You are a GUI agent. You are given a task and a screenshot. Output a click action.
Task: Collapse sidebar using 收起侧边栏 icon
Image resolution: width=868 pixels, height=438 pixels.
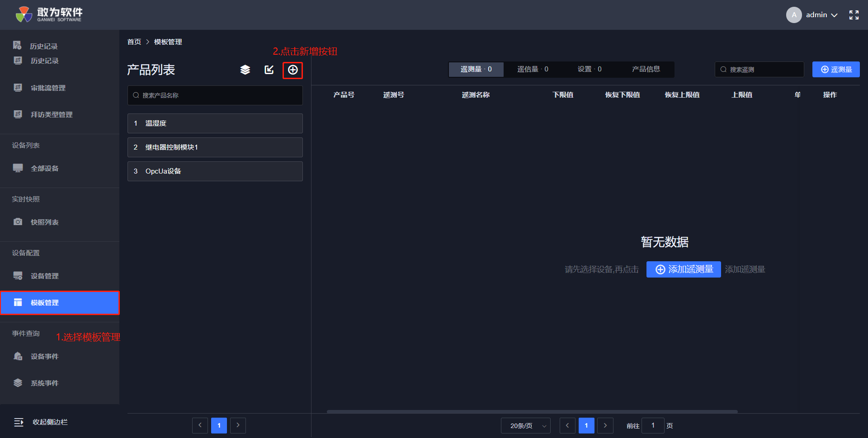click(x=19, y=422)
